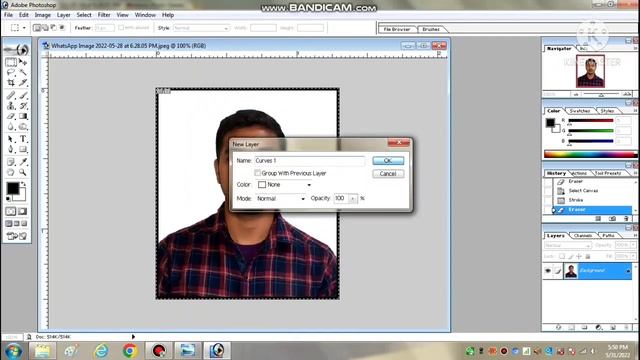Select the Type tool

[x=23, y=139]
